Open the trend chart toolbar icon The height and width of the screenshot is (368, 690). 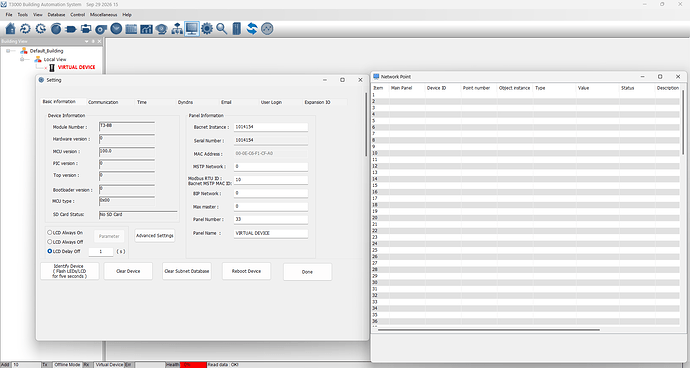coord(146,29)
